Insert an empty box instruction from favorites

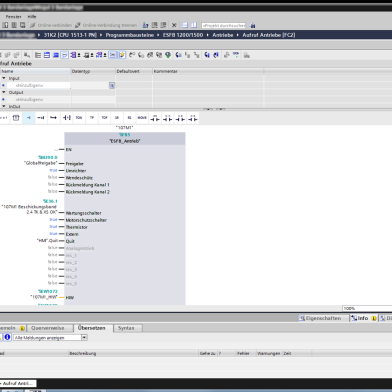tap(16, 118)
